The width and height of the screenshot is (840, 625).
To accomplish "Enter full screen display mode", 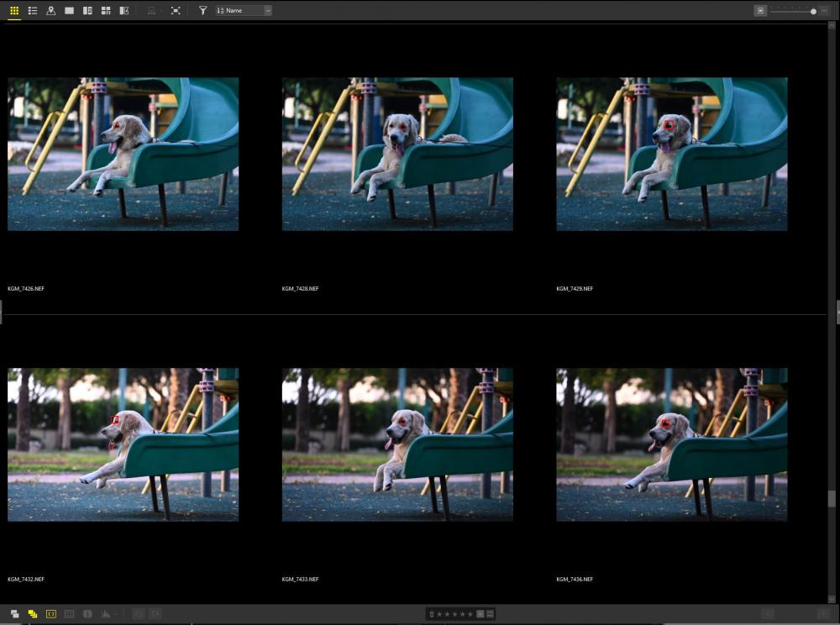I will [176, 11].
